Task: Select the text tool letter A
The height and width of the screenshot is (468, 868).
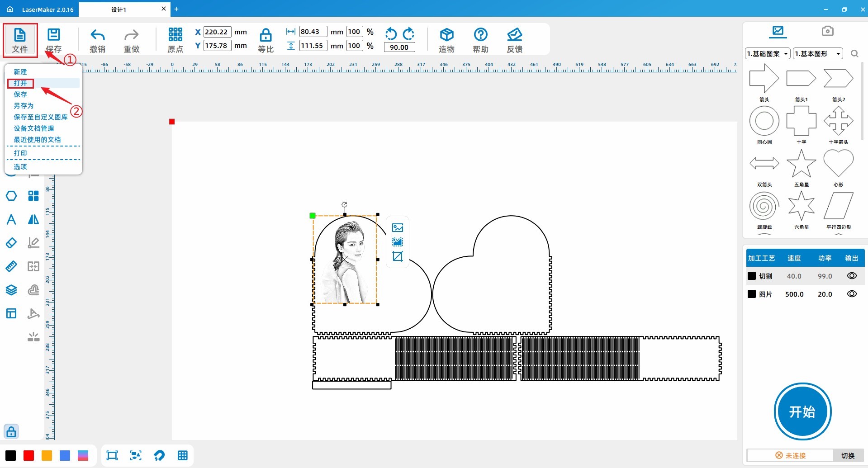Action: click(x=11, y=219)
